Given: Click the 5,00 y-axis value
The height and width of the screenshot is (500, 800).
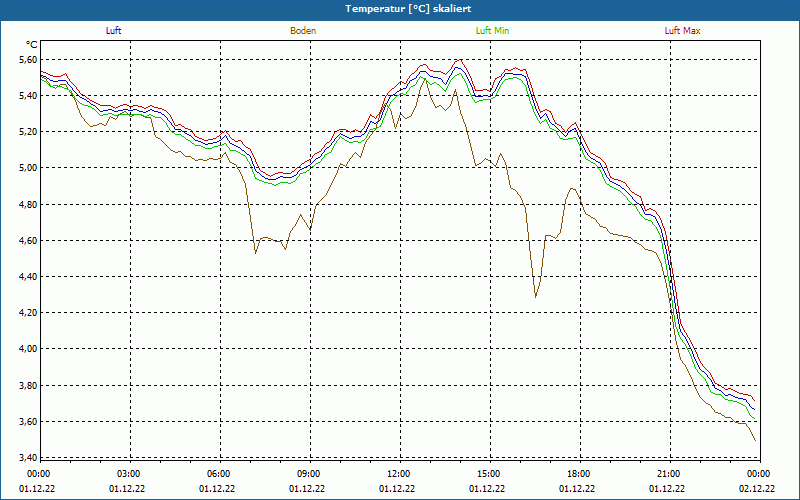Looking at the screenshot, I should coord(29,168).
